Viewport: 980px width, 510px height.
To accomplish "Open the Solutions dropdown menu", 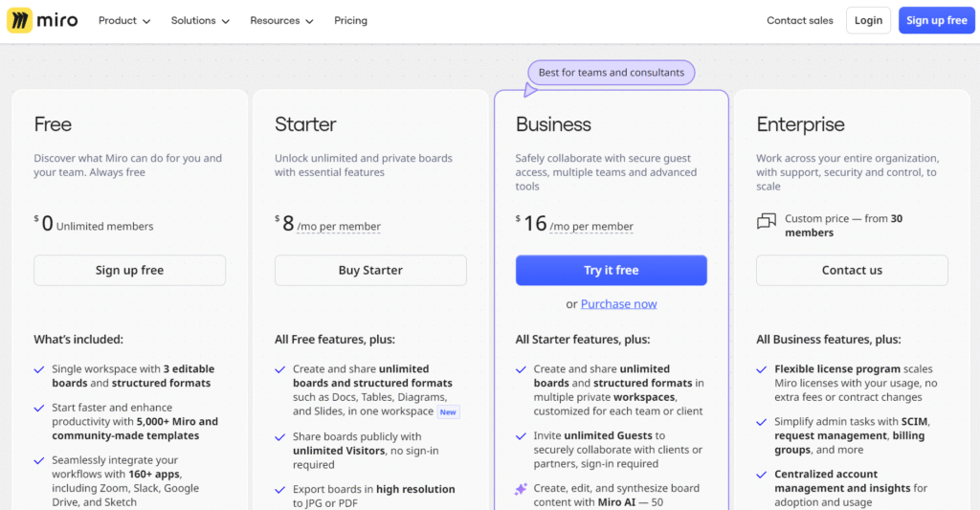I will click(200, 20).
